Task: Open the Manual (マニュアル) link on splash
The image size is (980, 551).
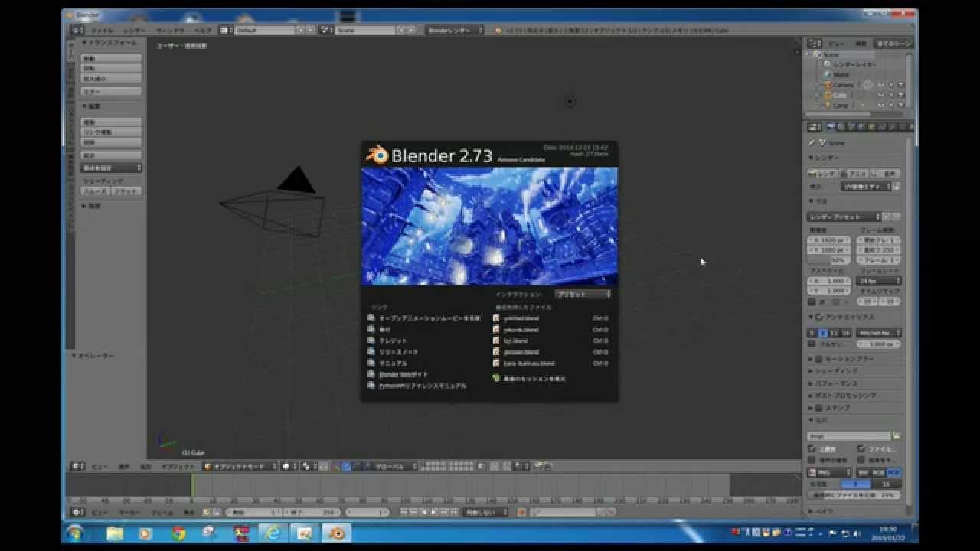Action: [393, 364]
